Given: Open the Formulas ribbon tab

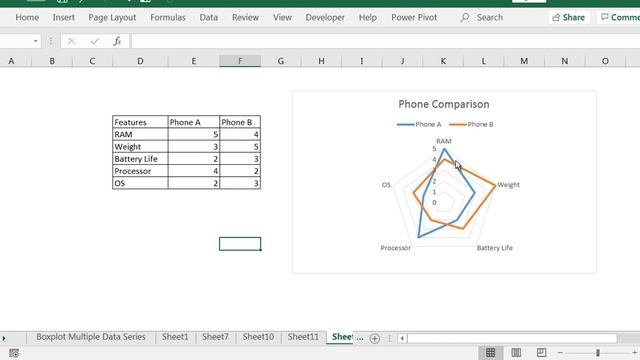Looking at the screenshot, I should point(168,18).
